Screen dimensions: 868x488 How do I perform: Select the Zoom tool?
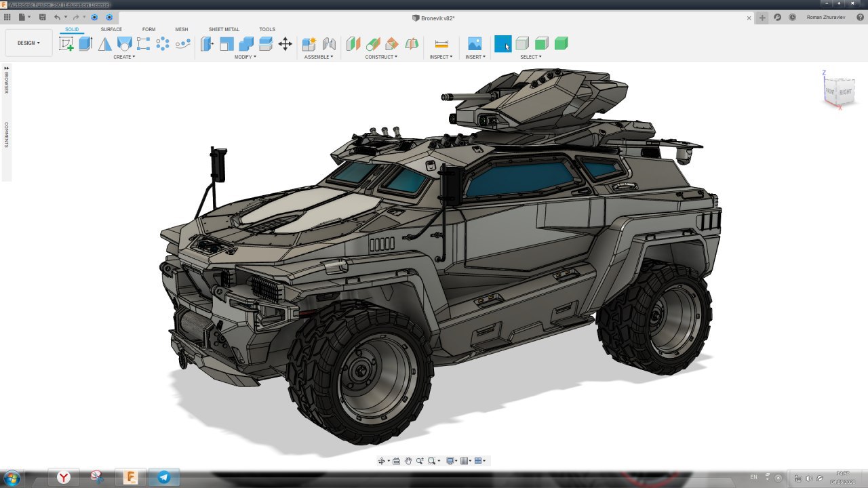(x=420, y=461)
